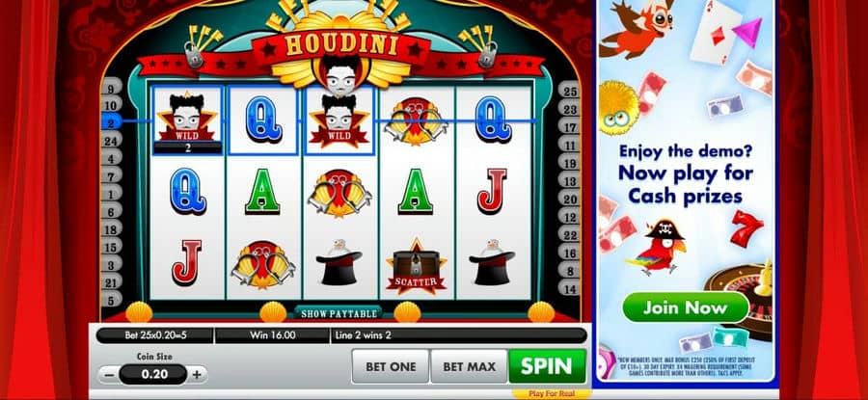868x400 pixels.
Task: Open the Show Paytable panel
Action: tap(339, 313)
